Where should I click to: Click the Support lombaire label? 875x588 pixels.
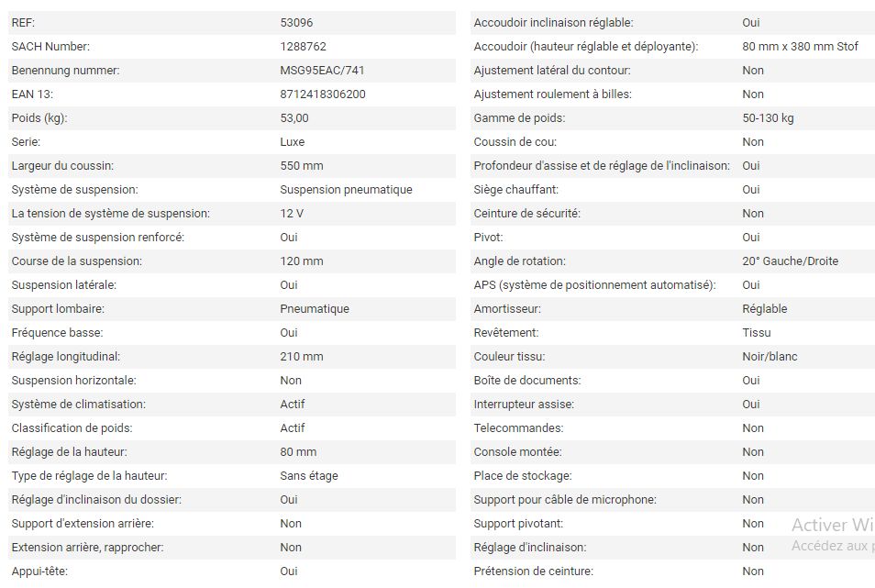point(58,308)
